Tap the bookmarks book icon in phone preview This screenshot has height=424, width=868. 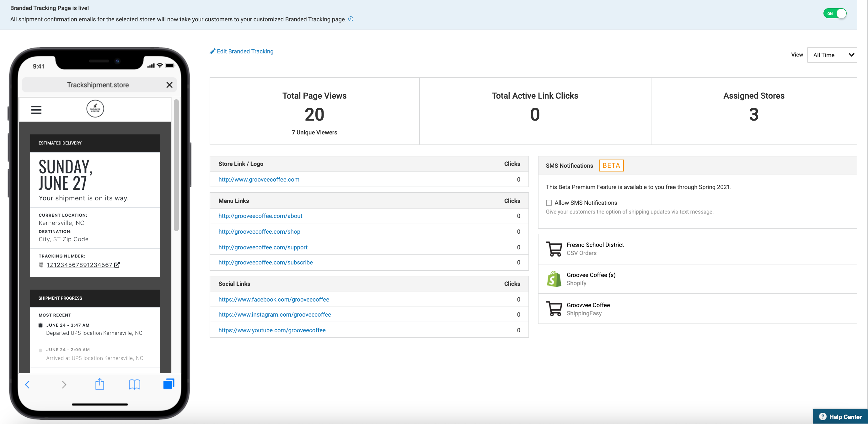tap(134, 384)
